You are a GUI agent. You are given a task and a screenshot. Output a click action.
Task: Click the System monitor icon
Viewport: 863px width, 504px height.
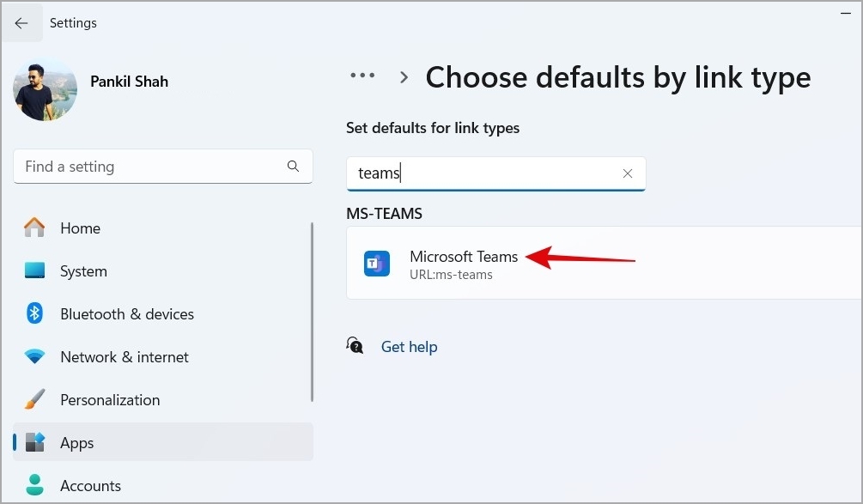point(34,270)
